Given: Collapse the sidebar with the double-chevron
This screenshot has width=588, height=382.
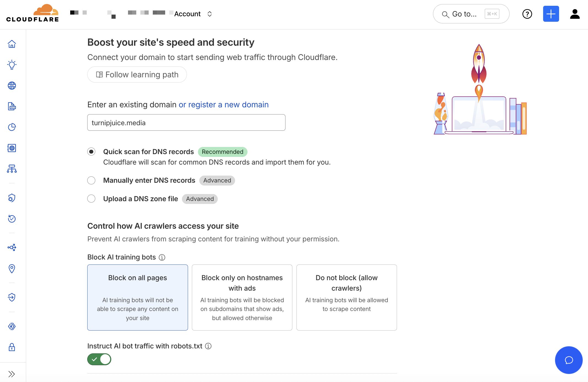Looking at the screenshot, I should 12,374.
